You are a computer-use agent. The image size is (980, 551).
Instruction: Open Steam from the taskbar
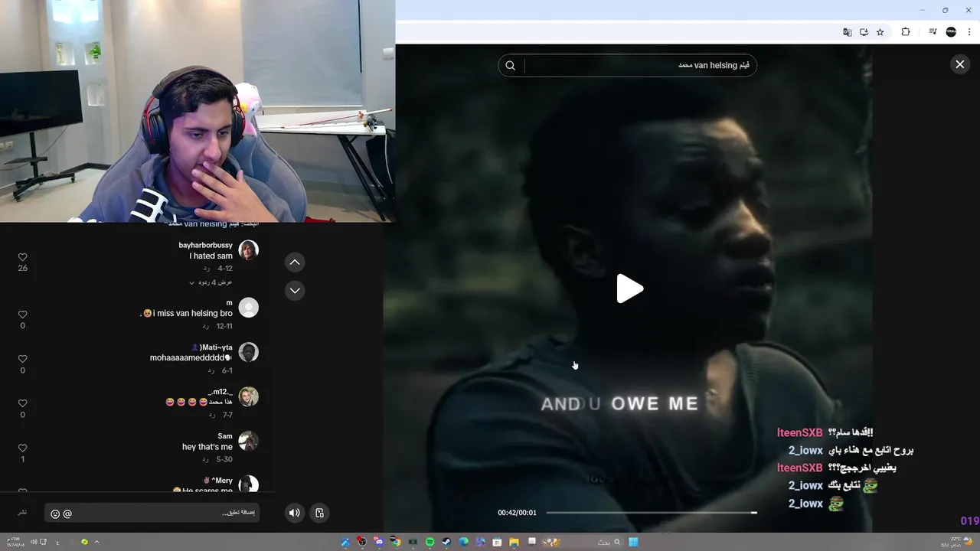pos(446,542)
